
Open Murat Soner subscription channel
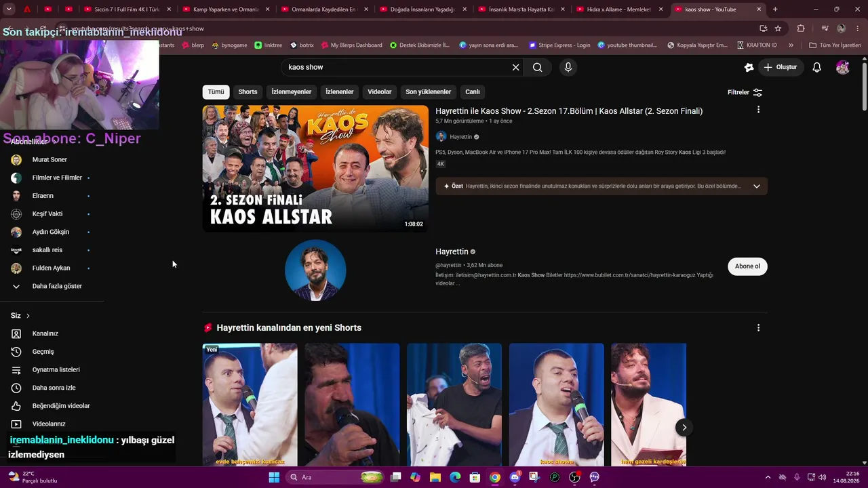tap(50, 160)
